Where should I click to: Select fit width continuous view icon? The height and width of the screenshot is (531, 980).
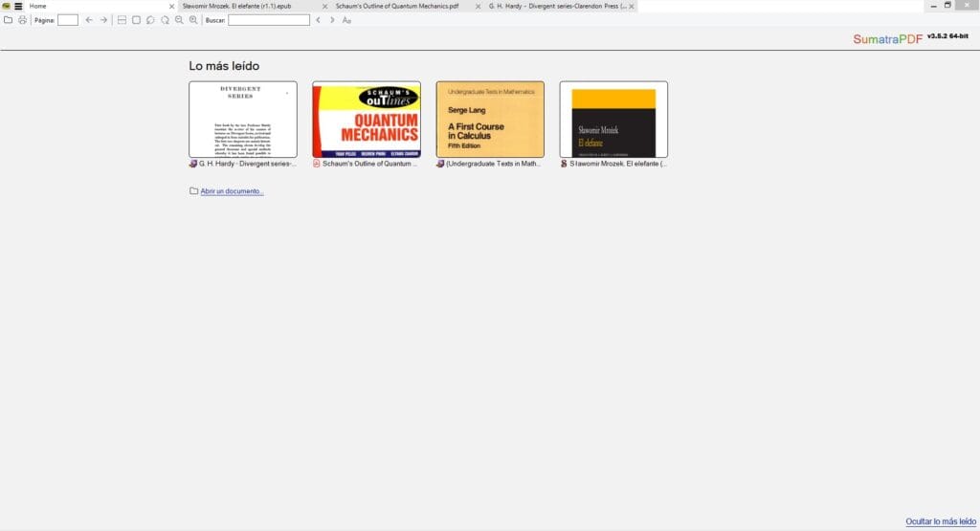[x=122, y=20]
